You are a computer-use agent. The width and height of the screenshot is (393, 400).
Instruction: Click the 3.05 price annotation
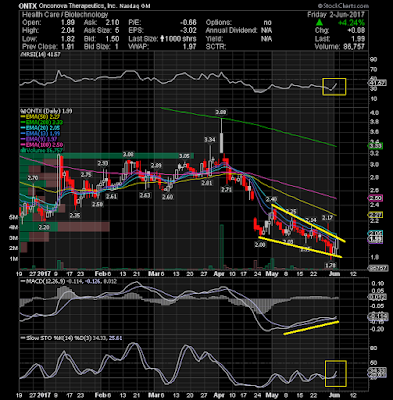coord(184,156)
